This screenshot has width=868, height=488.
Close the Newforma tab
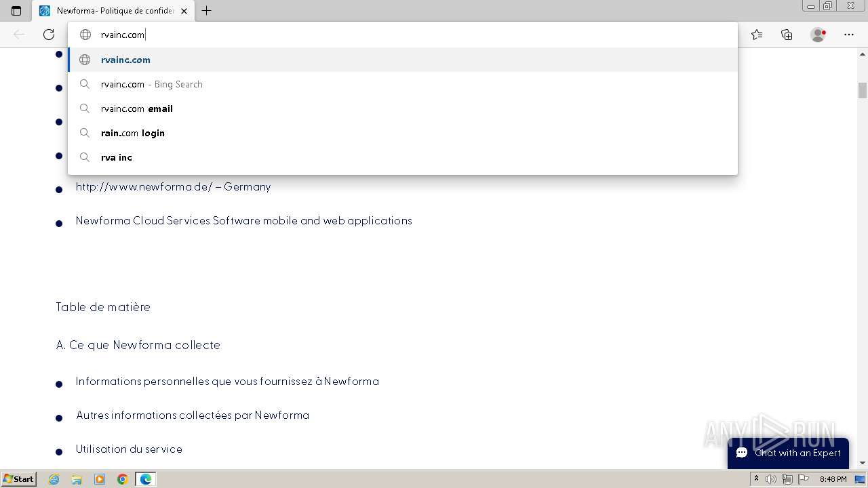tap(184, 11)
